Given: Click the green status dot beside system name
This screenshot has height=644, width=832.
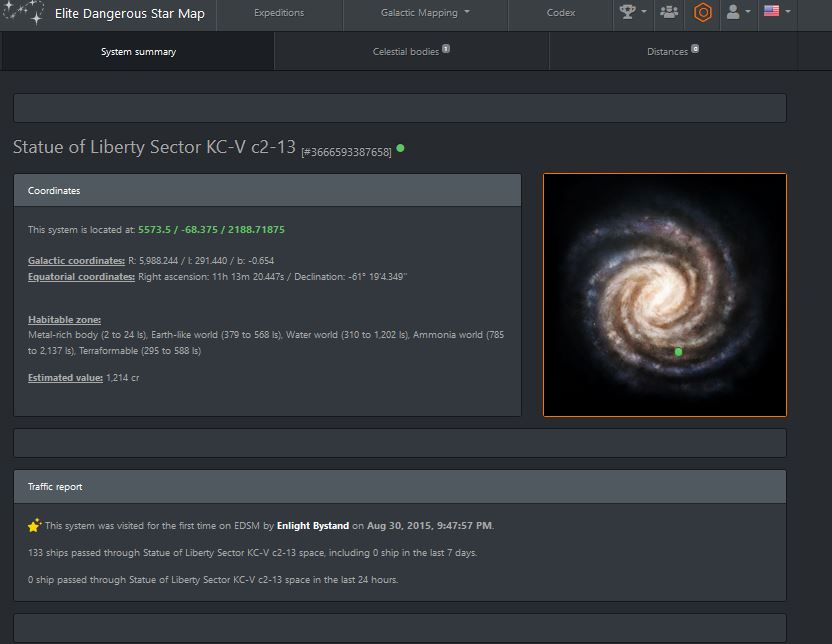Looking at the screenshot, I should (401, 148).
